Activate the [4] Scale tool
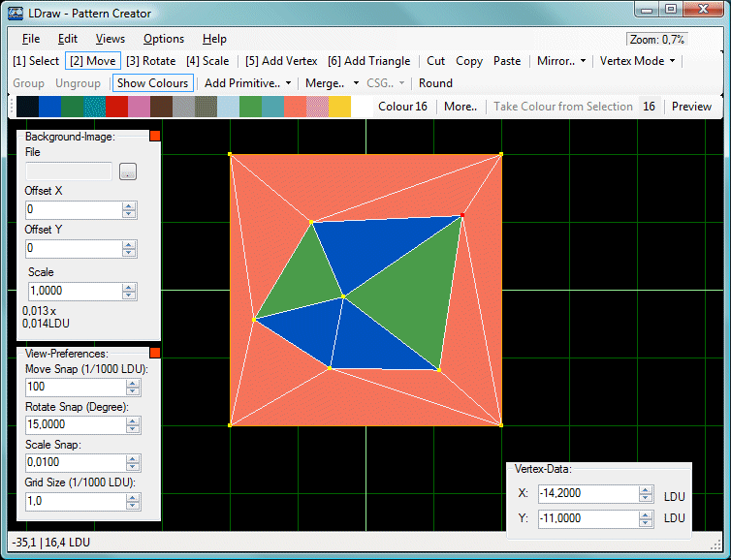 pos(207,61)
